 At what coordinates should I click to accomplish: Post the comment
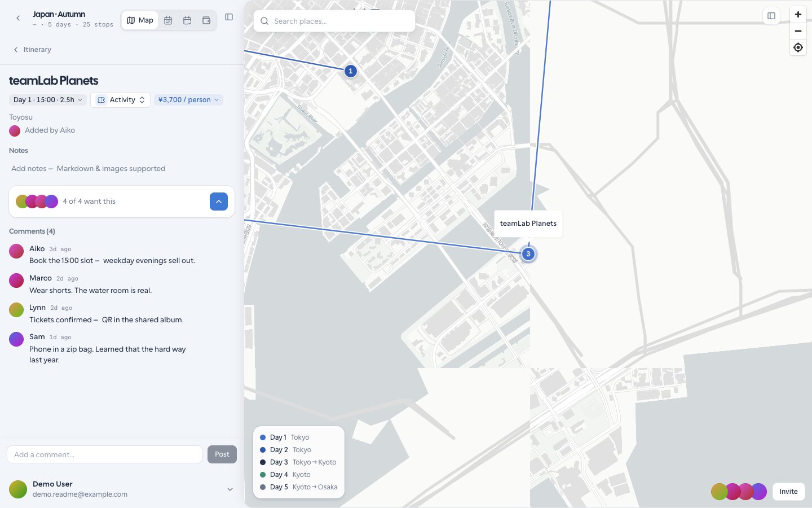coord(222,454)
